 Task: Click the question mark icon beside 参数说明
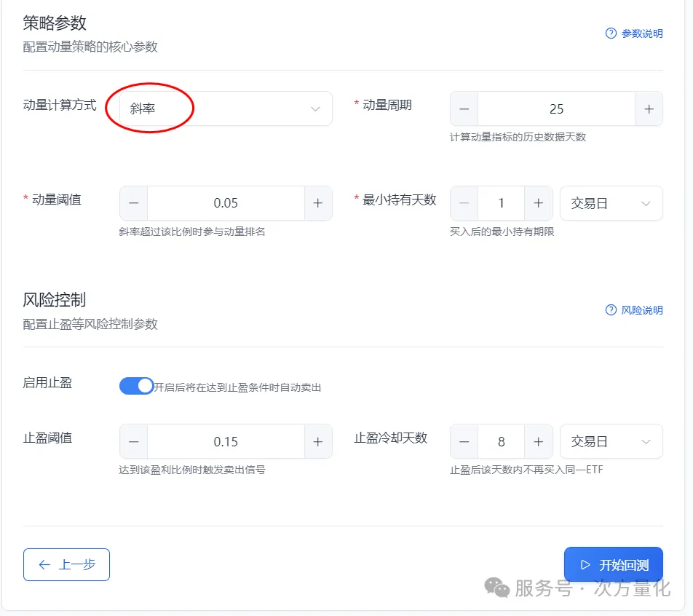tap(610, 33)
